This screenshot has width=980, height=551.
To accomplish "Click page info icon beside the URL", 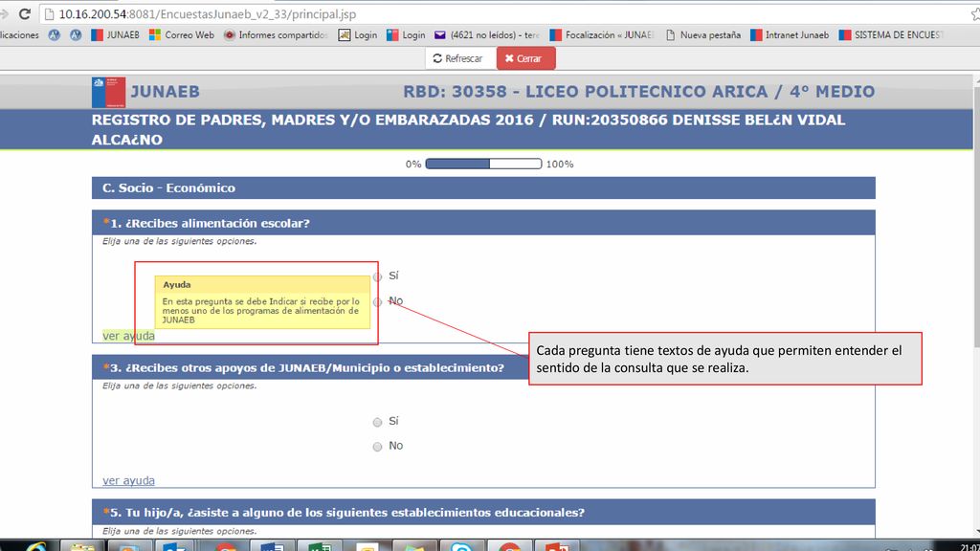I will 50,13.
